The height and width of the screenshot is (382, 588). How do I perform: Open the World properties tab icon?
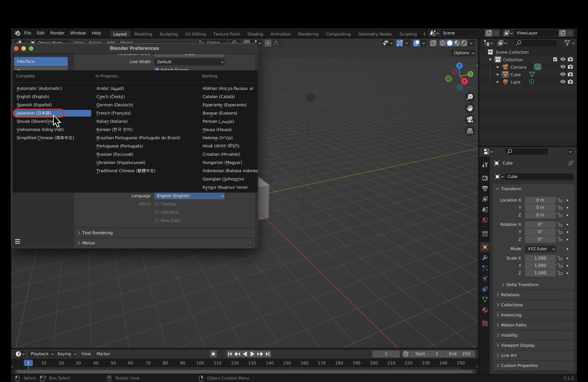(485, 220)
